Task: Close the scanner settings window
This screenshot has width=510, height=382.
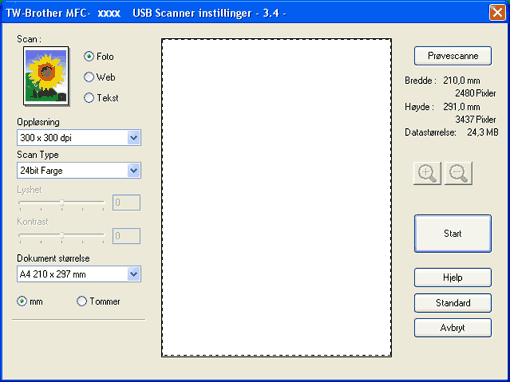Action: coord(497,13)
